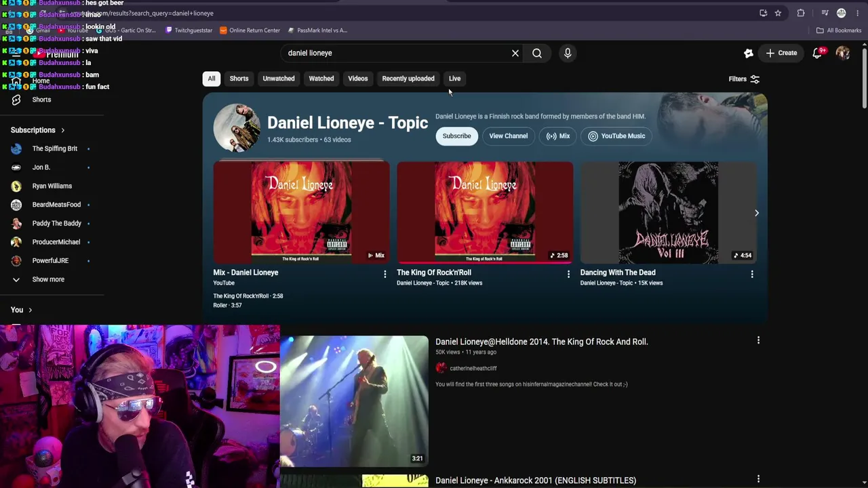Click the Create button

[781, 53]
